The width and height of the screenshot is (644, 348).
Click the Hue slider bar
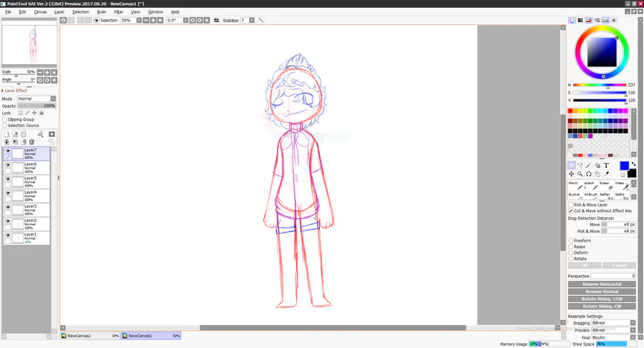point(600,85)
